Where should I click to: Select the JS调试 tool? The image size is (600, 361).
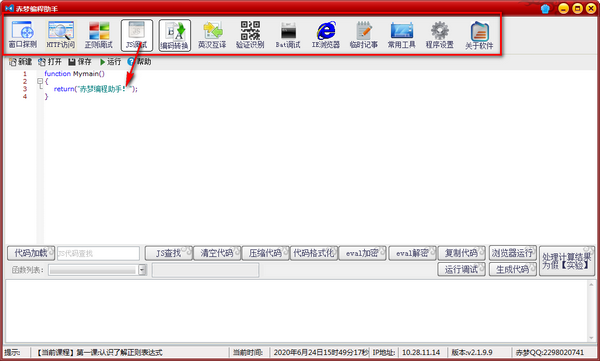[137, 35]
